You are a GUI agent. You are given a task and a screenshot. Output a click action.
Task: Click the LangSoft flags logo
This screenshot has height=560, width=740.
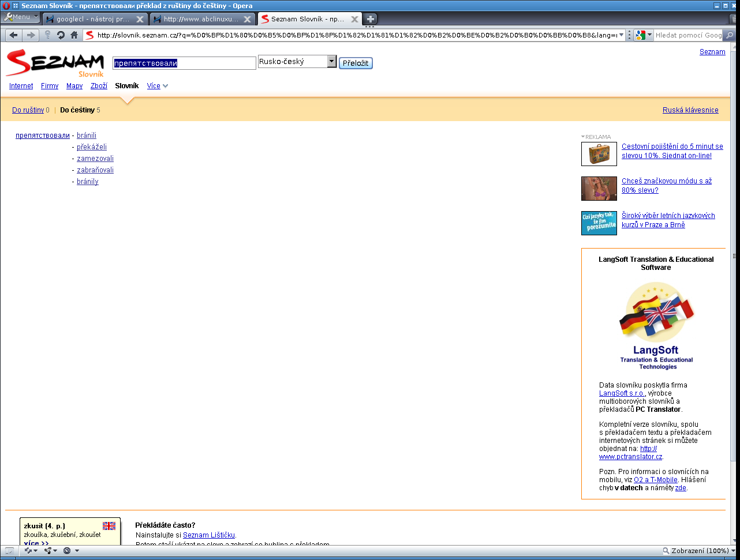(656, 326)
